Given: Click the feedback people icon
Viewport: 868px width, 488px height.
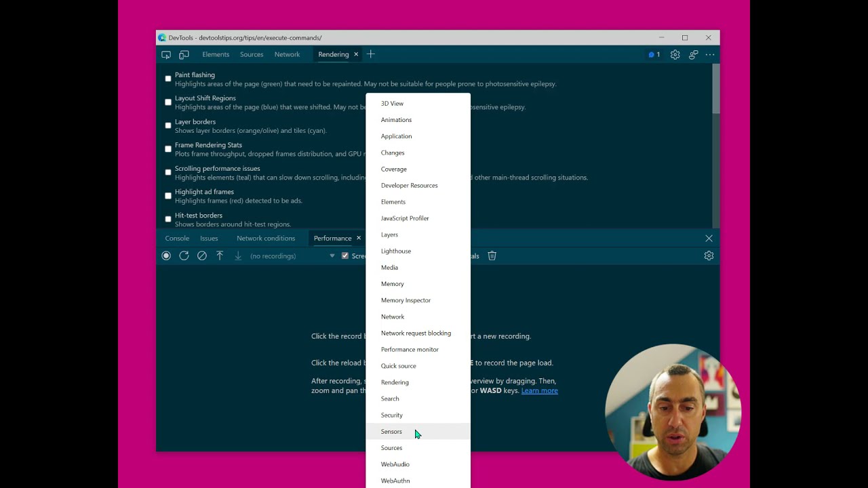Looking at the screenshot, I should click(x=693, y=54).
